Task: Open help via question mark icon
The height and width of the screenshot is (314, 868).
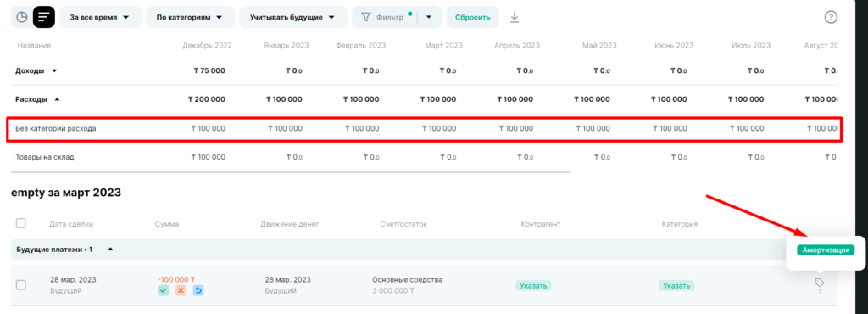Action: point(831,17)
